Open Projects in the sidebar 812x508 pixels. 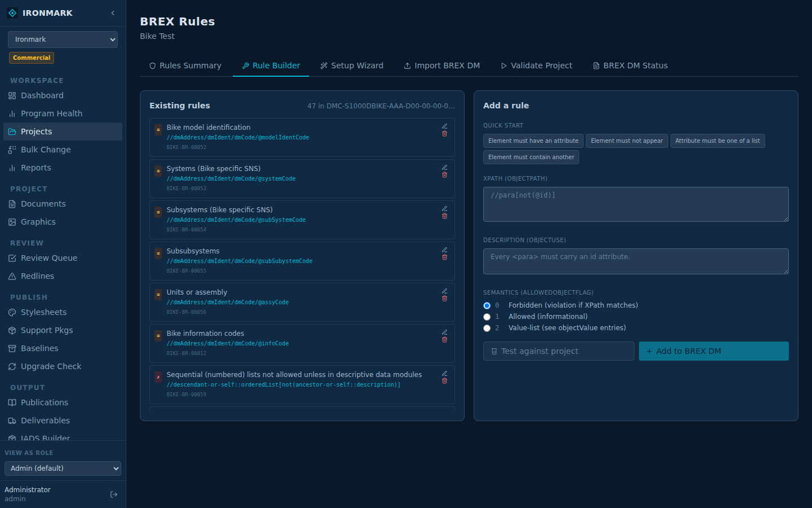(63, 132)
